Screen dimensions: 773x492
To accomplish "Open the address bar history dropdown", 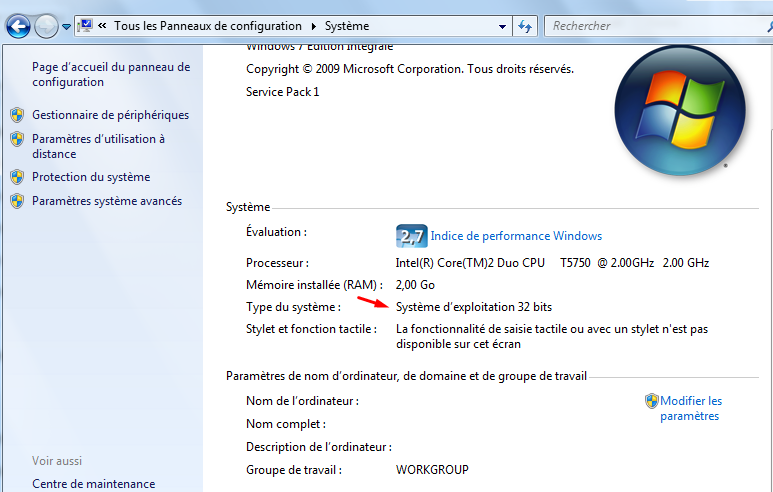I will (502, 26).
